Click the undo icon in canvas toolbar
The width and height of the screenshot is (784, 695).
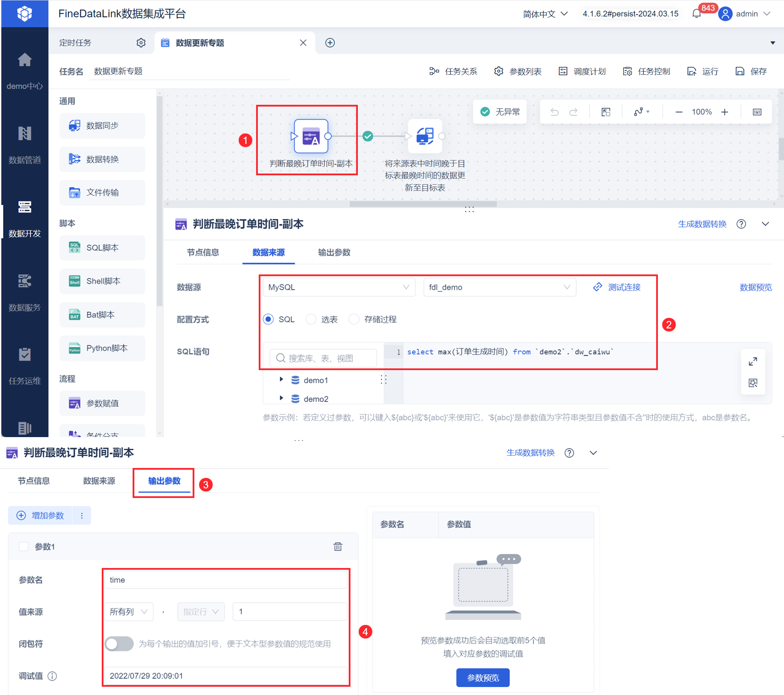(x=554, y=112)
